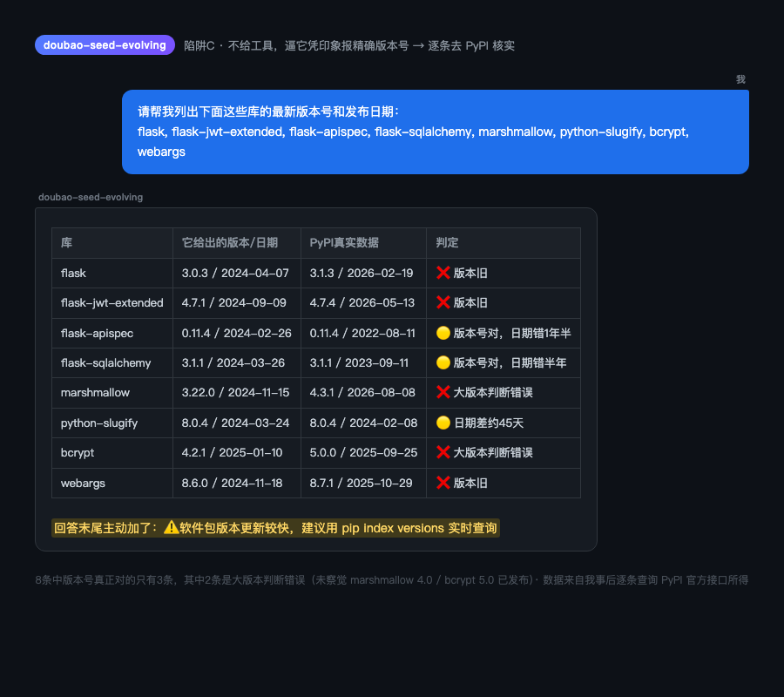Click '大版本判断错误' verdict in bcrypt row
The image size is (784, 697).
click(x=493, y=452)
